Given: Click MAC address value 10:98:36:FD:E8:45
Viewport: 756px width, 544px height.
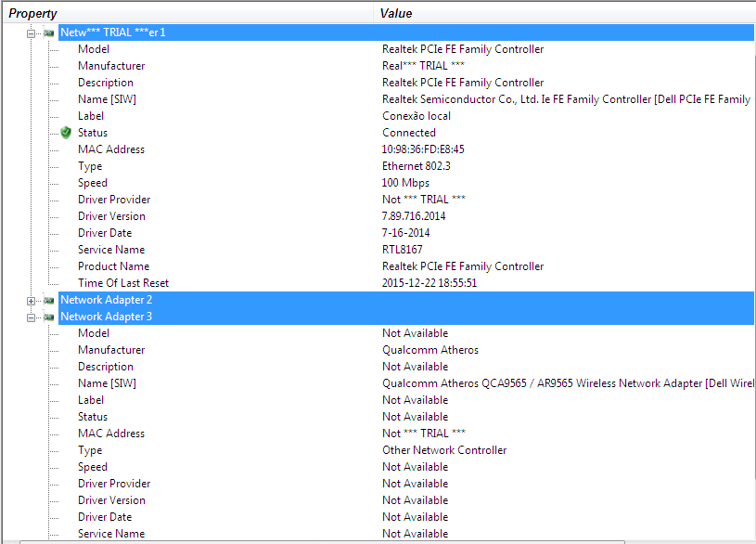Looking at the screenshot, I should coord(423,149).
